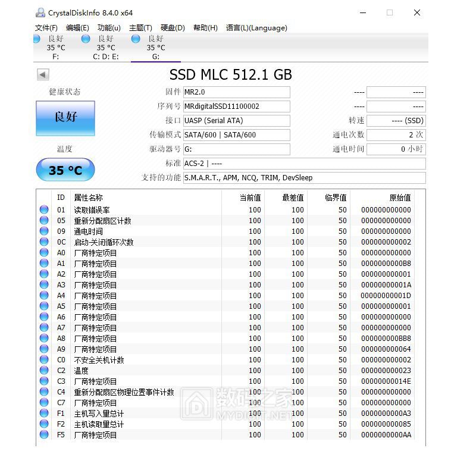Click status icon for row A4
Image resolution: width=476 pixels, height=476 pixels.
point(44,295)
